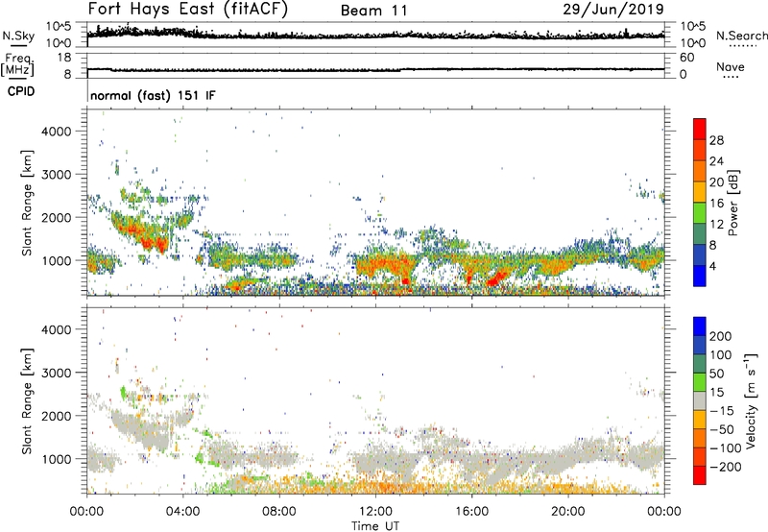
Task: Click the 'normal (fast) 151 IF' text
Action: click(x=153, y=95)
